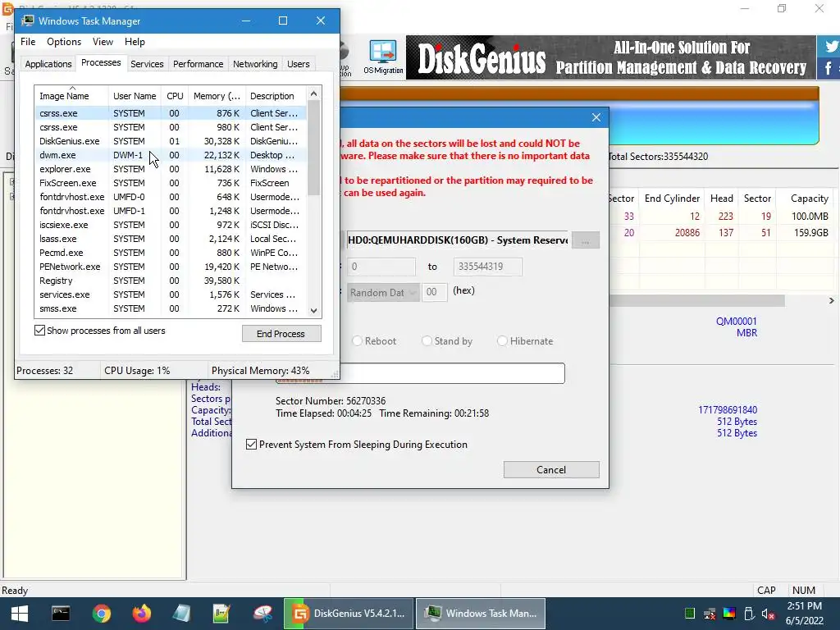The height and width of the screenshot is (630, 840).
Task: Open the scissors snipping tool in taskbar
Action: [262, 614]
